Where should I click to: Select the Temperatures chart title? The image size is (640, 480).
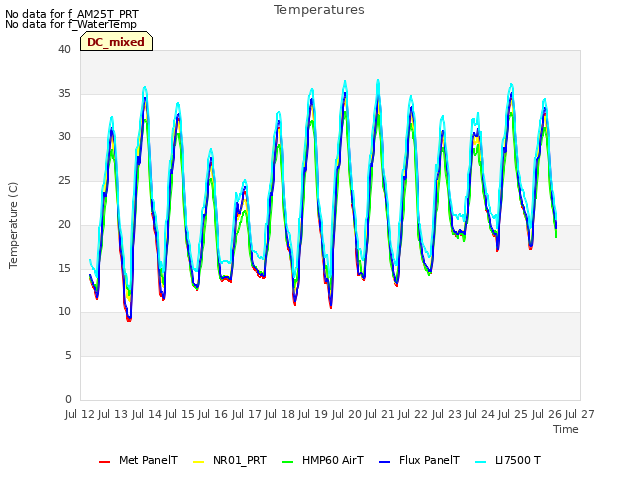point(319,10)
